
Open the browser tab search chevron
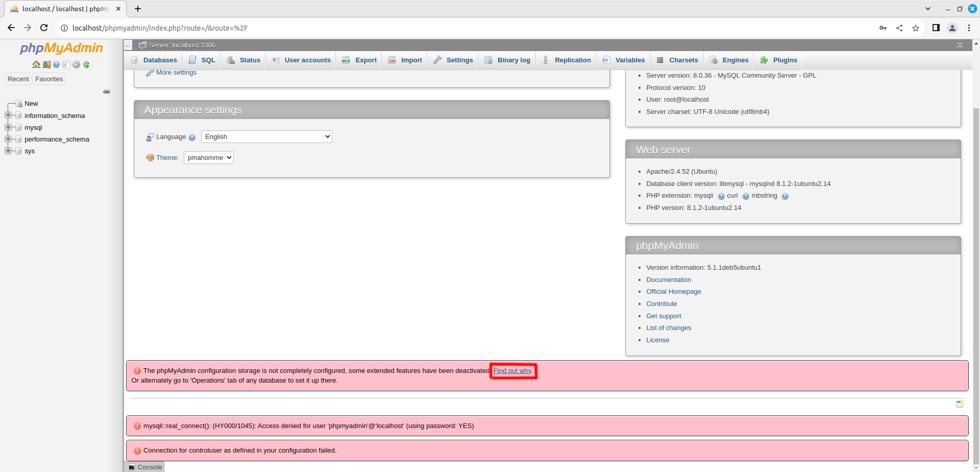point(928,9)
